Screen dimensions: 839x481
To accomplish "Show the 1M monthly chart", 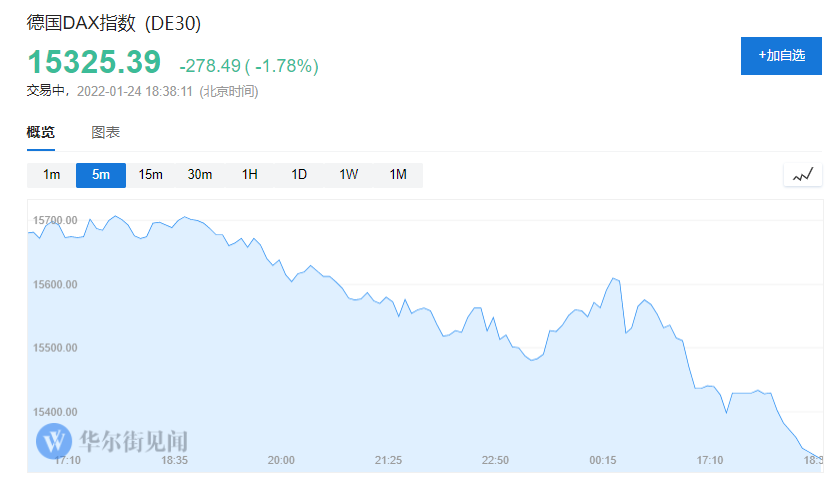I will tap(398, 175).
